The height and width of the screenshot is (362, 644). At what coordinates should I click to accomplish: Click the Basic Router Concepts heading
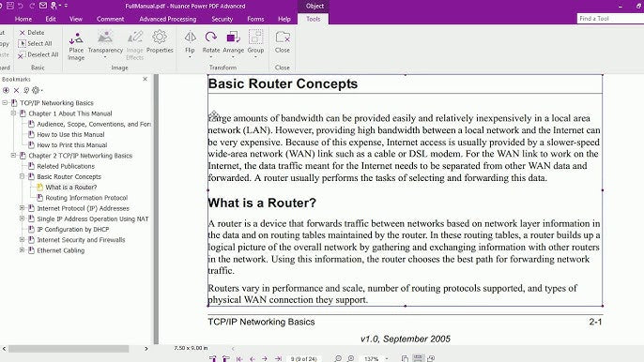tap(283, 83)
